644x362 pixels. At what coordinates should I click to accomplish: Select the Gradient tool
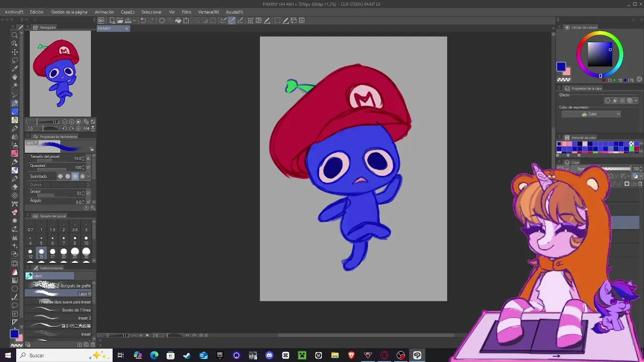click(15, 280)
